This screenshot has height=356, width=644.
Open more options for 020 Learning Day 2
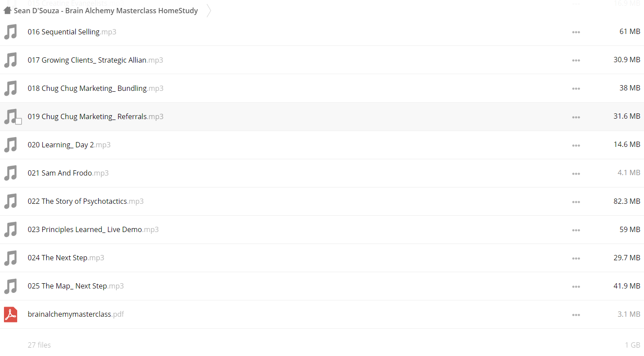(x=576, y=145)
